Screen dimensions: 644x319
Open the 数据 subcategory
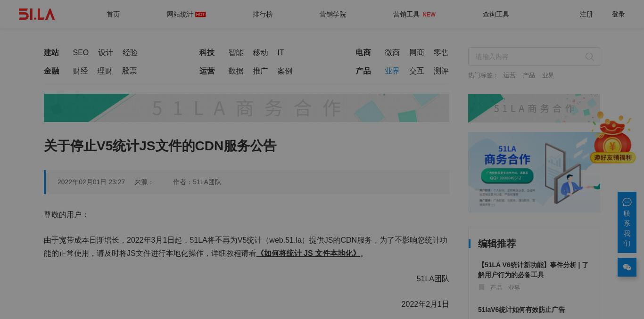(x=236, y=71)
